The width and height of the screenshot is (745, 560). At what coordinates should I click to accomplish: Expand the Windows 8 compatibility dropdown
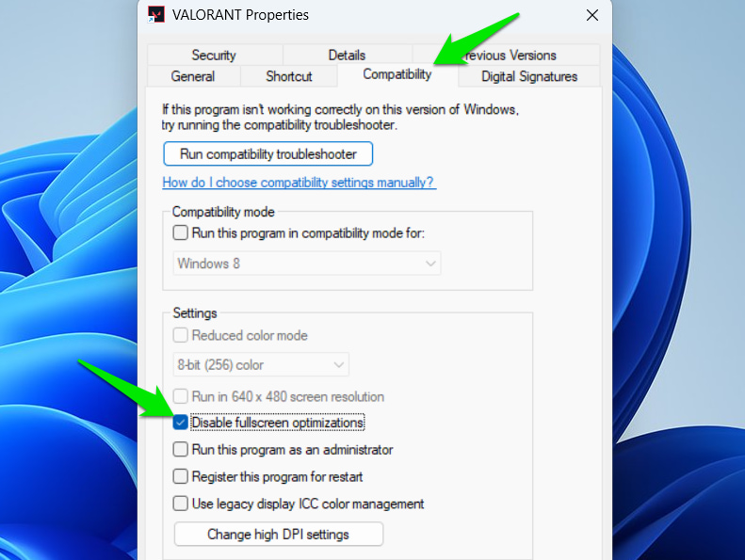307,264
